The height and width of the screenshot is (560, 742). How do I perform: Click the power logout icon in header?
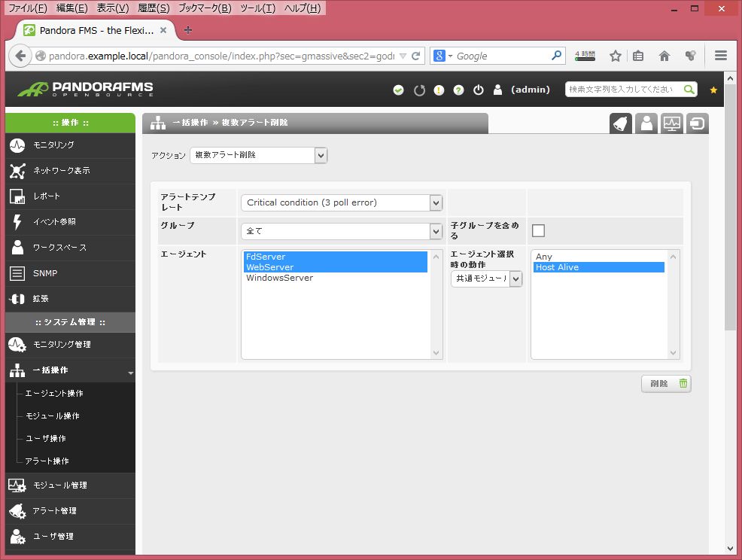pyautogui.click(x=479, y=90)
